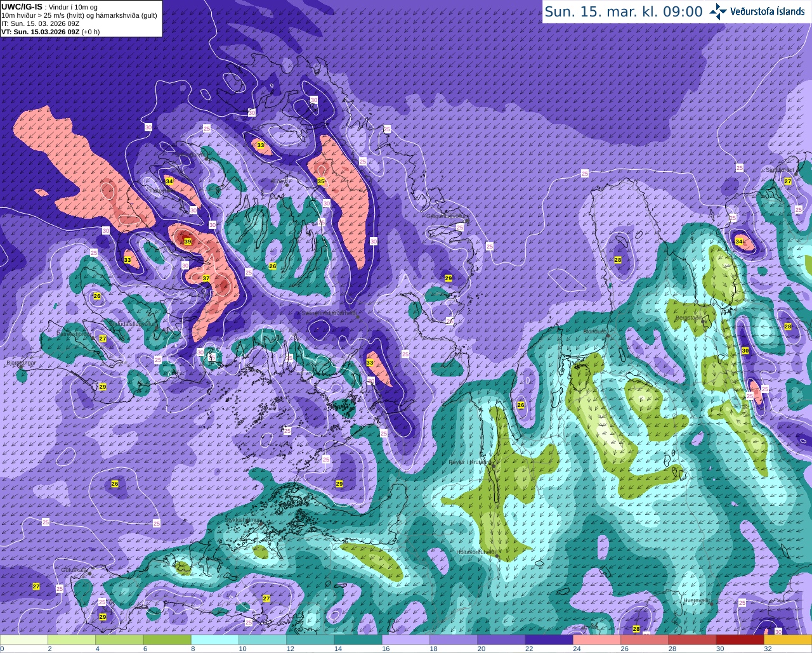The width and height of the screenshot is (812, 653).
Task: Click the Hveravellir station label
Action: 696,600
